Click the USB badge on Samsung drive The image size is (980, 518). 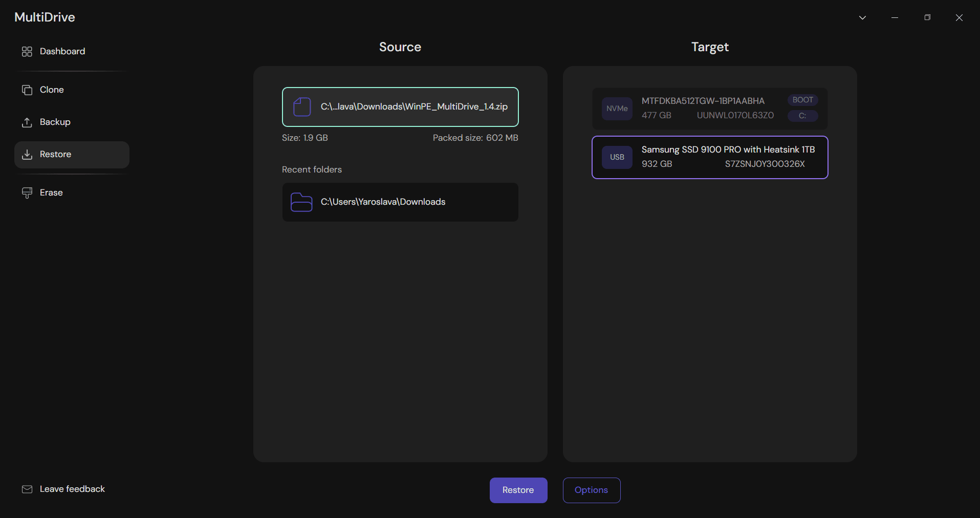[617, 157]
